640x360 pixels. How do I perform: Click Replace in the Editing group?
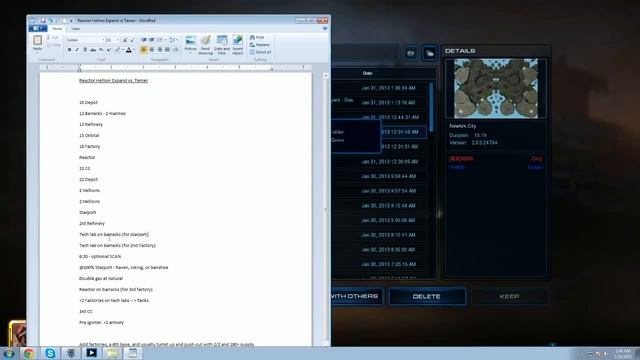[x=260, y=45]
